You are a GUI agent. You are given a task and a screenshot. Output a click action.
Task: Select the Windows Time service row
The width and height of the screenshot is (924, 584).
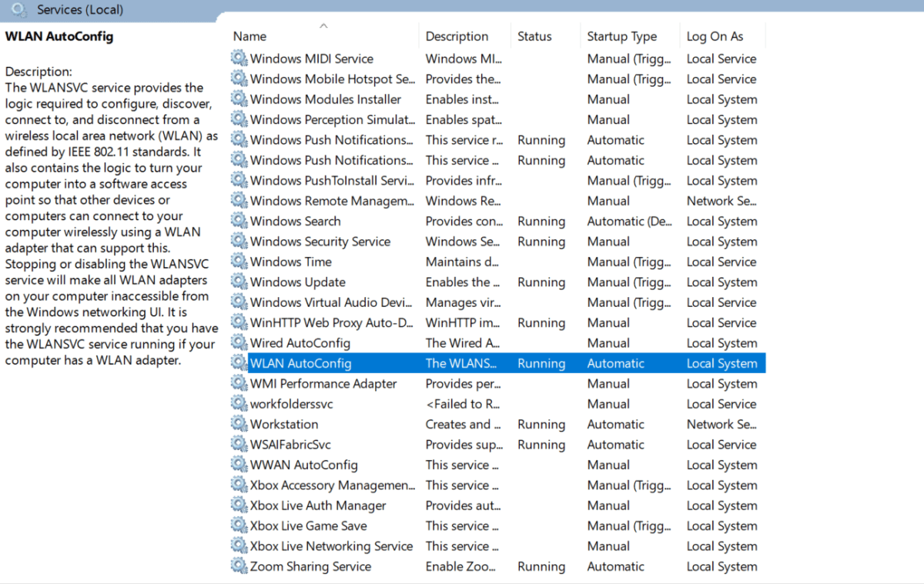(290, 262)
